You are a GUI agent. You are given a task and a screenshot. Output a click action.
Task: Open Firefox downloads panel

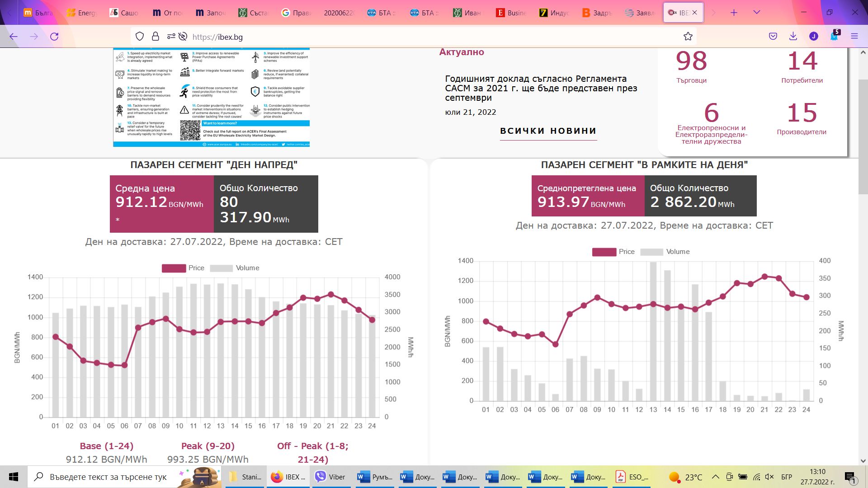pos(793,37)
